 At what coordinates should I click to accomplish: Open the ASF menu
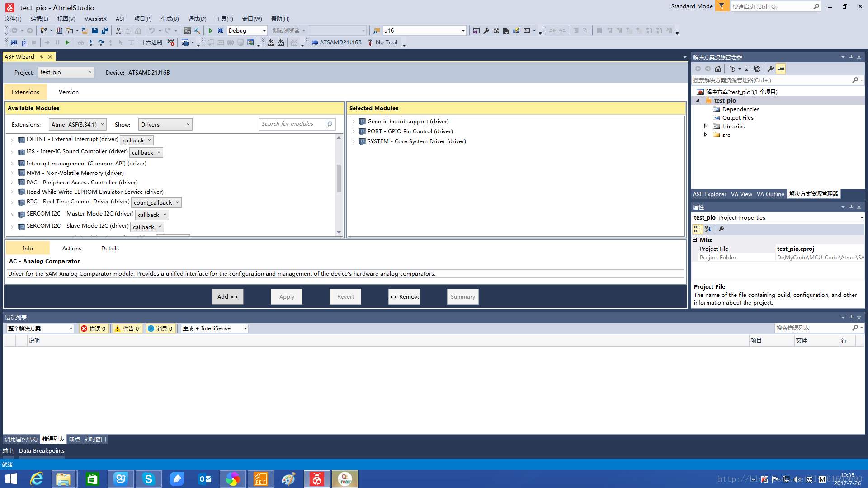coord(120,19)
